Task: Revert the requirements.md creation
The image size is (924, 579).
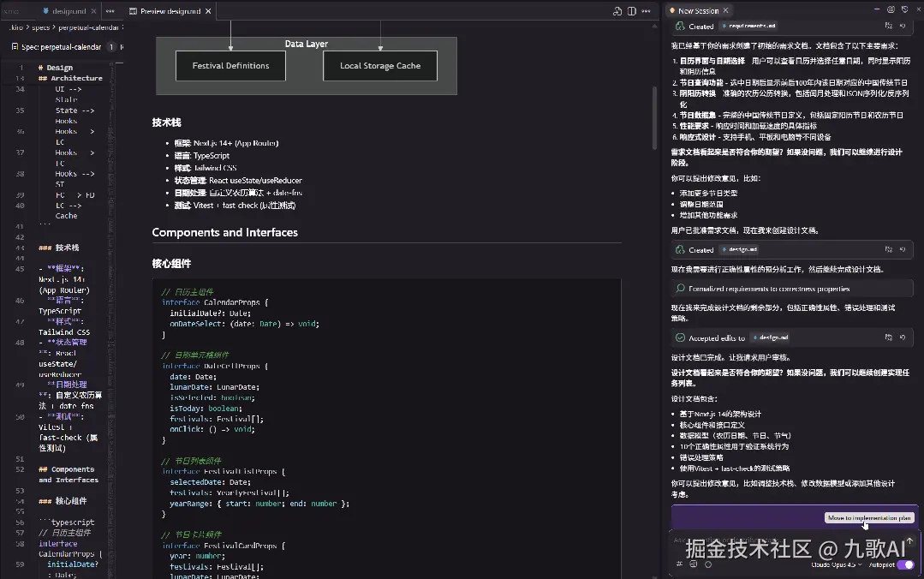Action: tap(903, 26)
